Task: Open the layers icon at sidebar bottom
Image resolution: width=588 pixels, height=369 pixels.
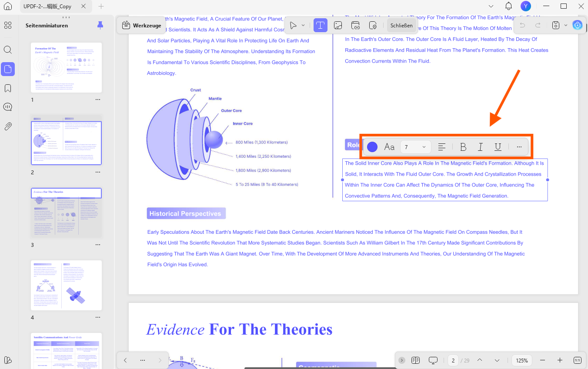Action: (8, 360)
